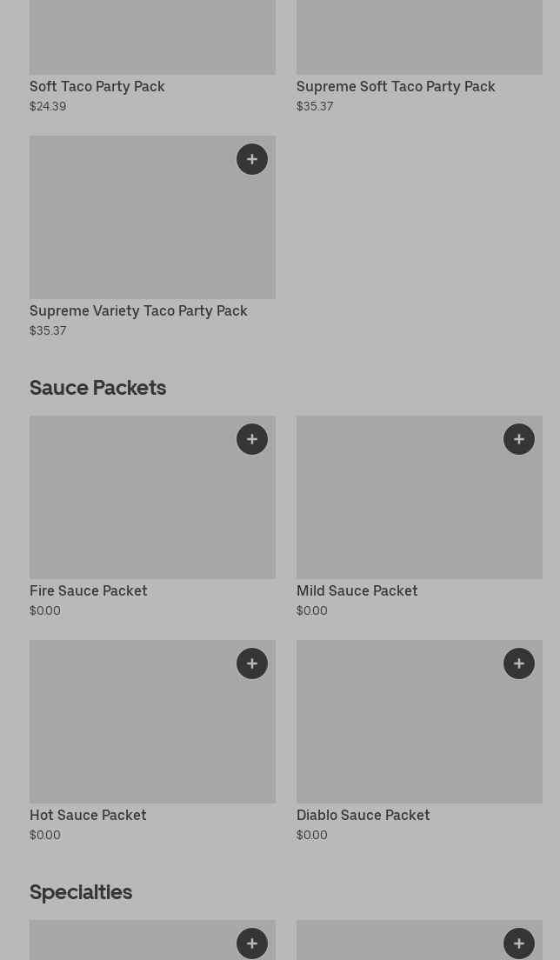The image size is (560, 960).
Task: Select Mild Sauce Packet name
Action: (357, 591)
